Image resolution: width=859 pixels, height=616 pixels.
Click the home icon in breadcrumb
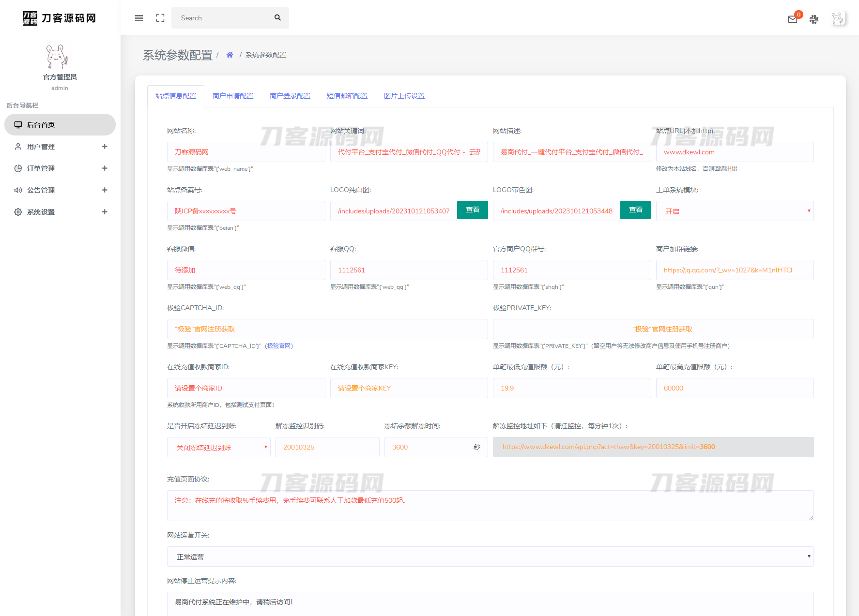pos(230,55)
